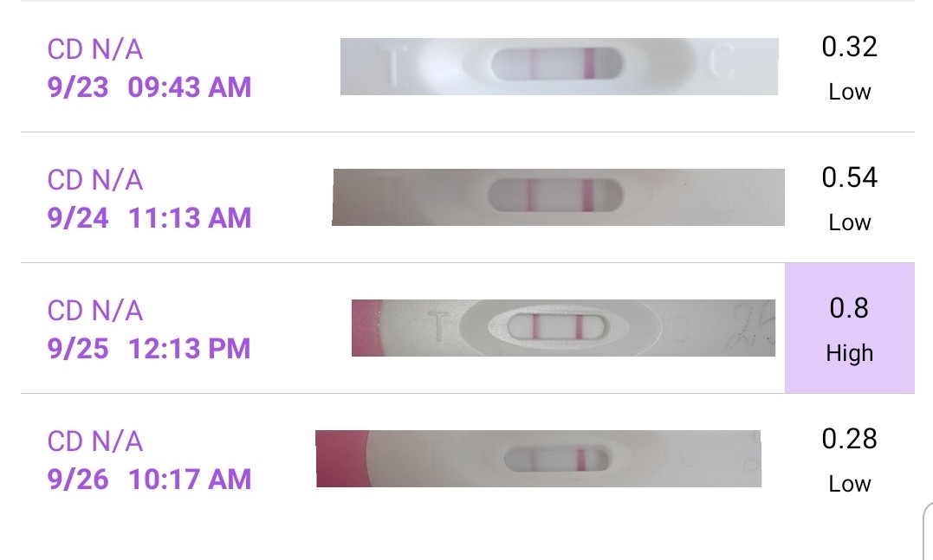Select the 9/25 12:13 PM date entry
This screenshot has height=560, width=933.
tap(150, 349)
